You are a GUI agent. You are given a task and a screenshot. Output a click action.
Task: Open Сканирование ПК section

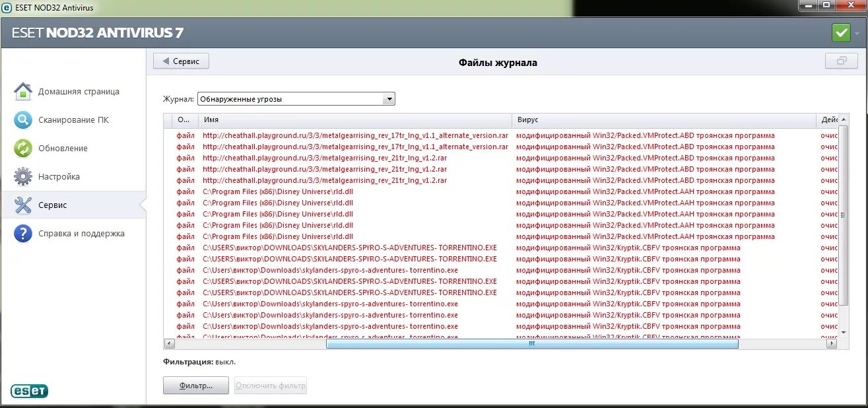pyautogui.click(x=73, y=119)
